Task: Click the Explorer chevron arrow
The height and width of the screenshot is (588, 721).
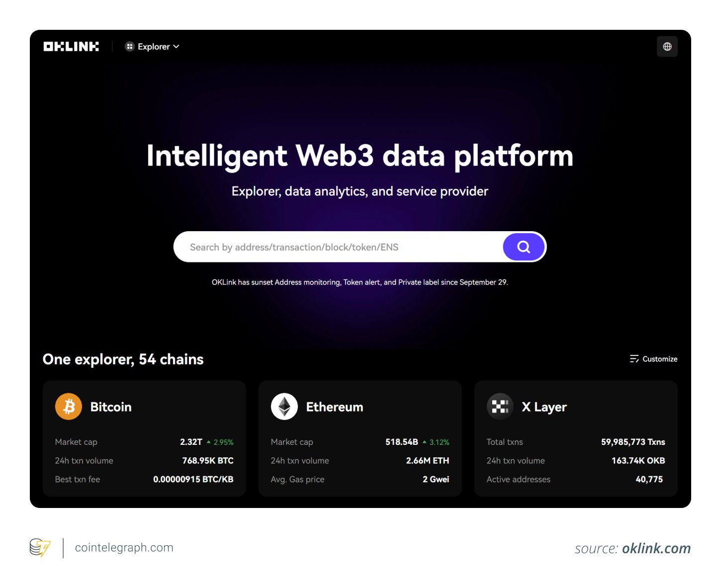Action: point(176,47)
